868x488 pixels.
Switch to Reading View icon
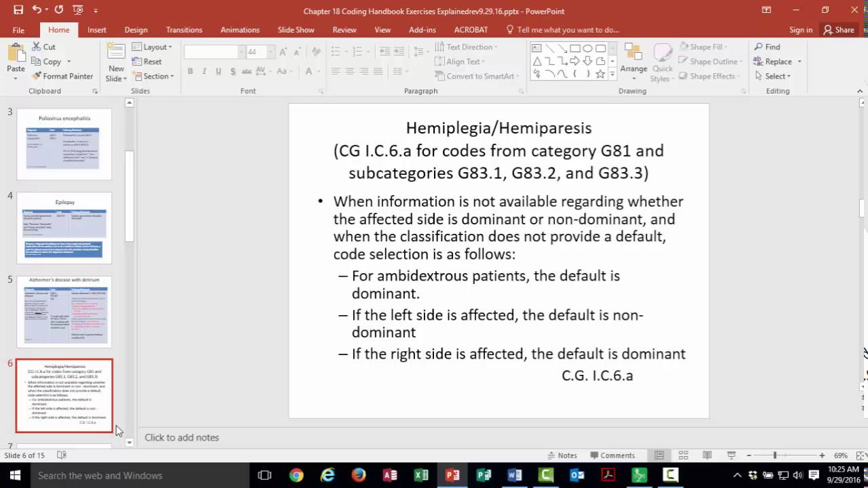point(707,455)
